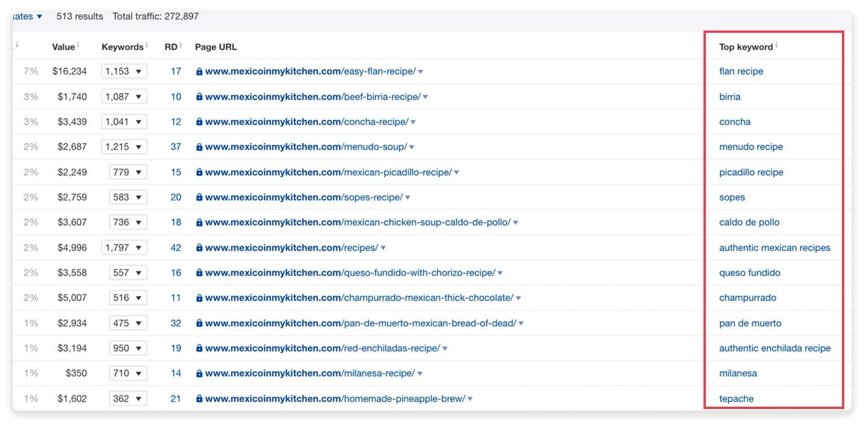Click the $350 value cell
The width and height of the screenshot is (868, 435).
[x=76, y=373]
